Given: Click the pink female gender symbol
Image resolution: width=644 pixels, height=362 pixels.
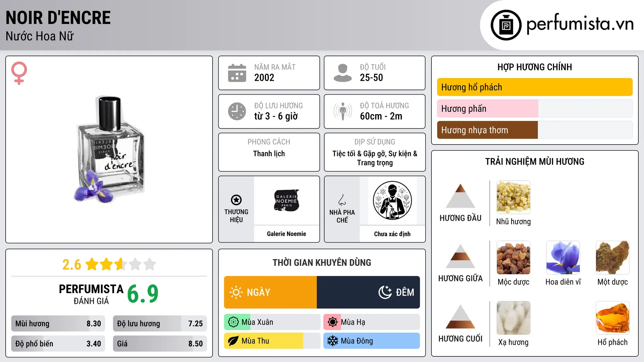Looking at the screenshot, I should coord(19,73).
